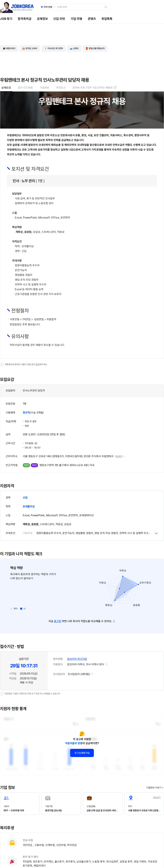
Task: Click the 신입 experience link
Action: click(25, 497)
